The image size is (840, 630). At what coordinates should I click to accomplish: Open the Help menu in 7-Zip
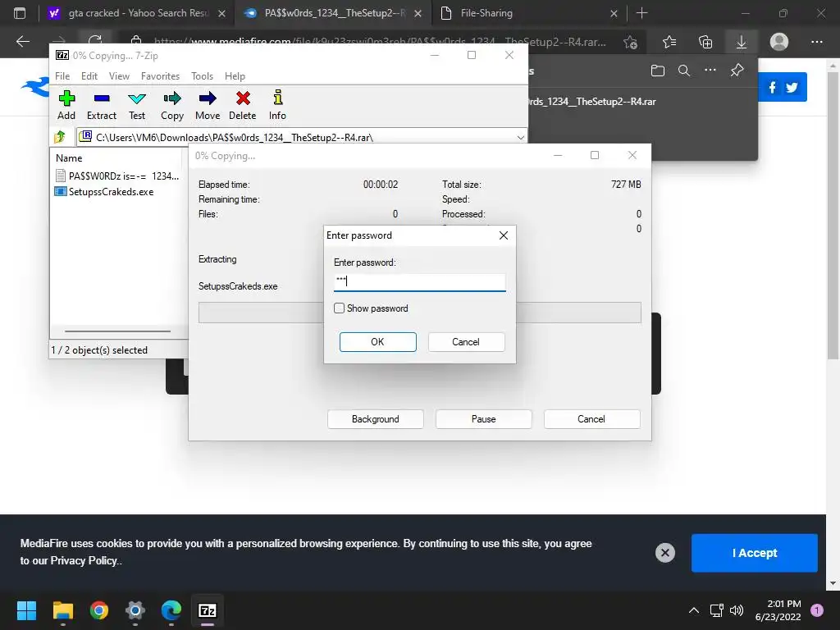click(235, 76)
